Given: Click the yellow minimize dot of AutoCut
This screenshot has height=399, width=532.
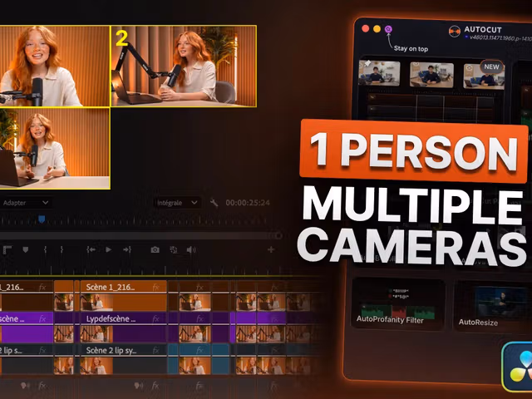Looking at the screenshot, I should click(x=377, y=29).
